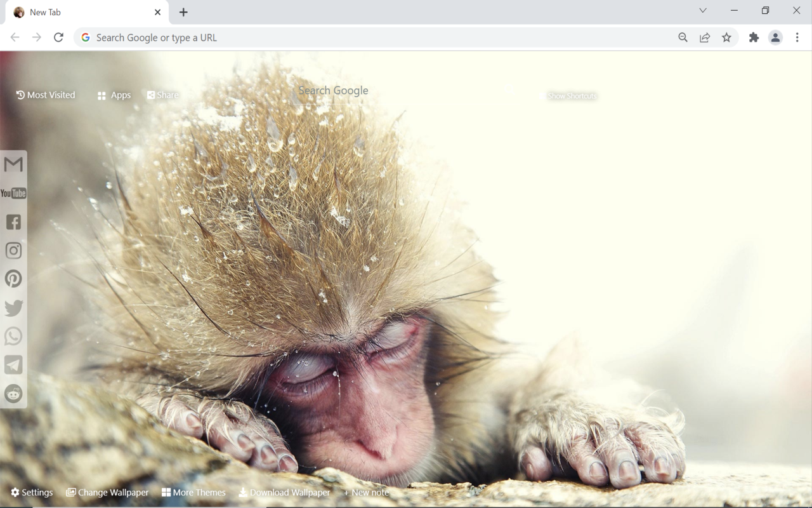
Task: Click Change Wallpaper
Action: 107,493
